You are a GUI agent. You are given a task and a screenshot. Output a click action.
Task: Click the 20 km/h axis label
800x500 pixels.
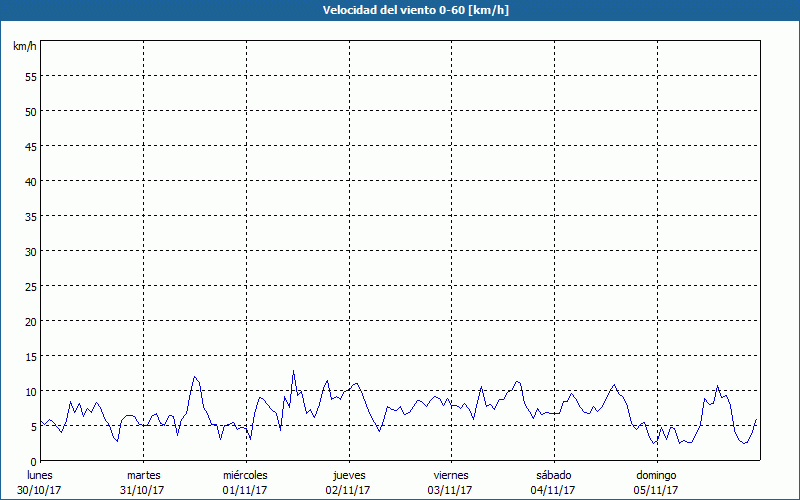tap(30, 321)
